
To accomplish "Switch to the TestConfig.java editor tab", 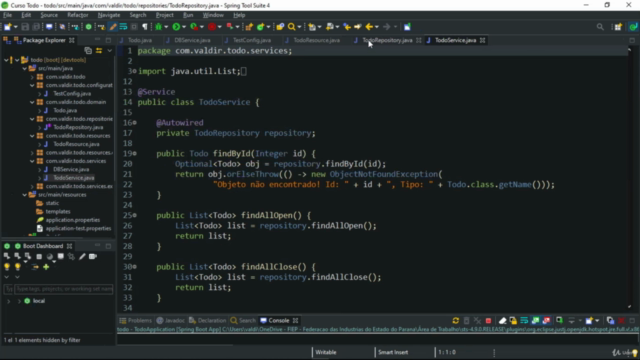I will click(x=251, y=40).
